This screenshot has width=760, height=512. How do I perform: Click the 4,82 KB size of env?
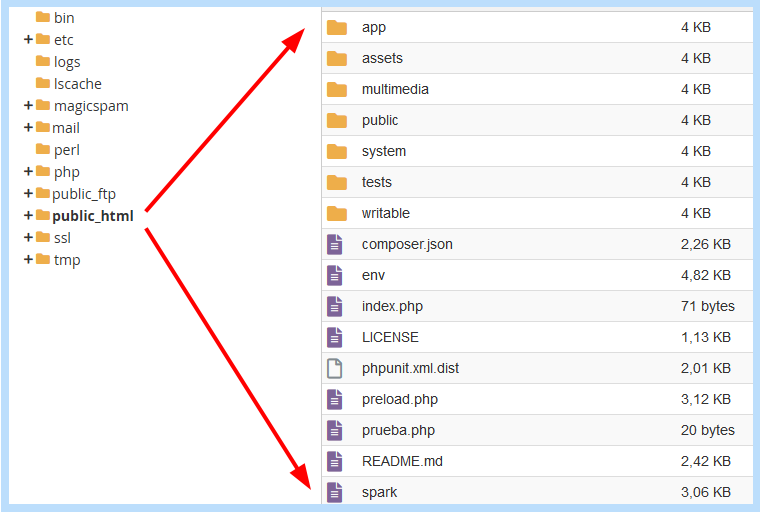point(706,276)
